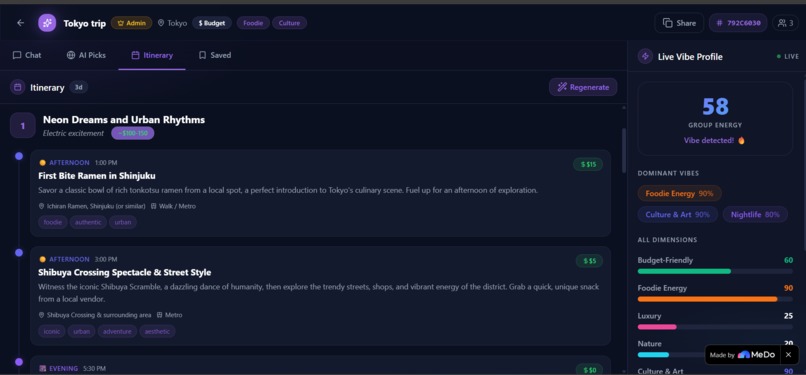Click the Walk / Metro transport label

click(x=173, y=206)
